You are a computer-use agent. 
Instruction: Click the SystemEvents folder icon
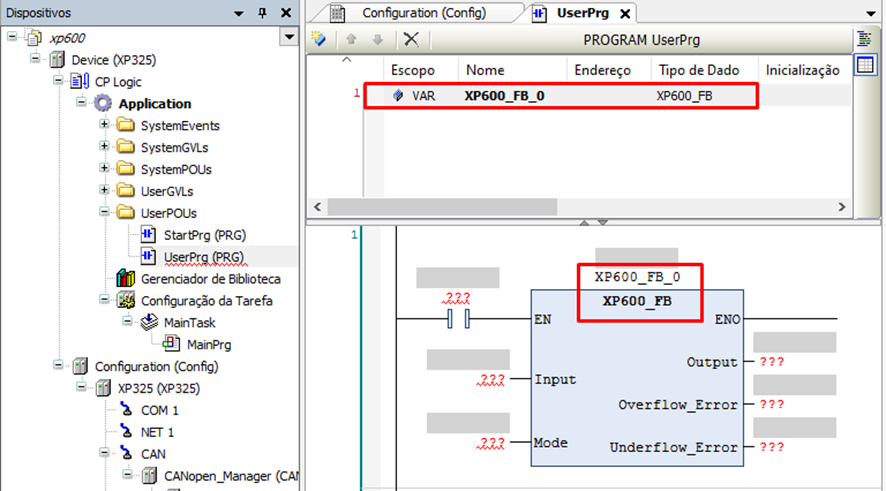(125, 125)
